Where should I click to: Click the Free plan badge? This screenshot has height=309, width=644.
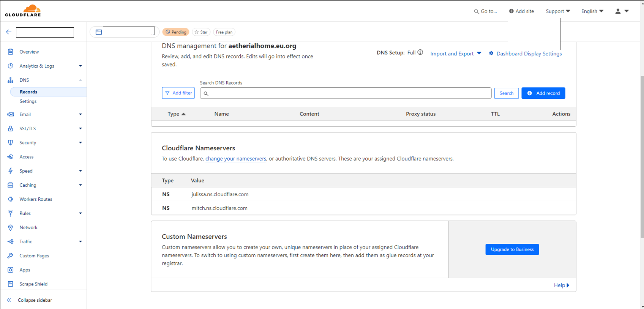pyautogui.click(x=224, y=32)
